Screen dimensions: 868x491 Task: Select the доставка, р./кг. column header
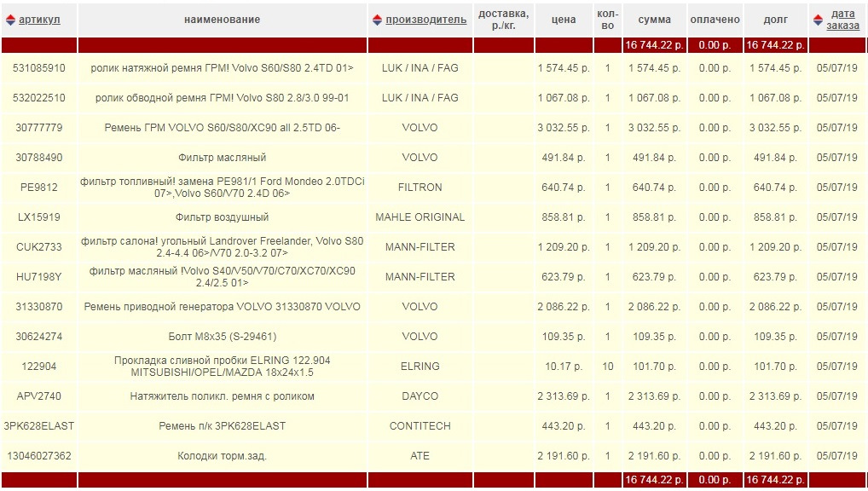[503, 20]
